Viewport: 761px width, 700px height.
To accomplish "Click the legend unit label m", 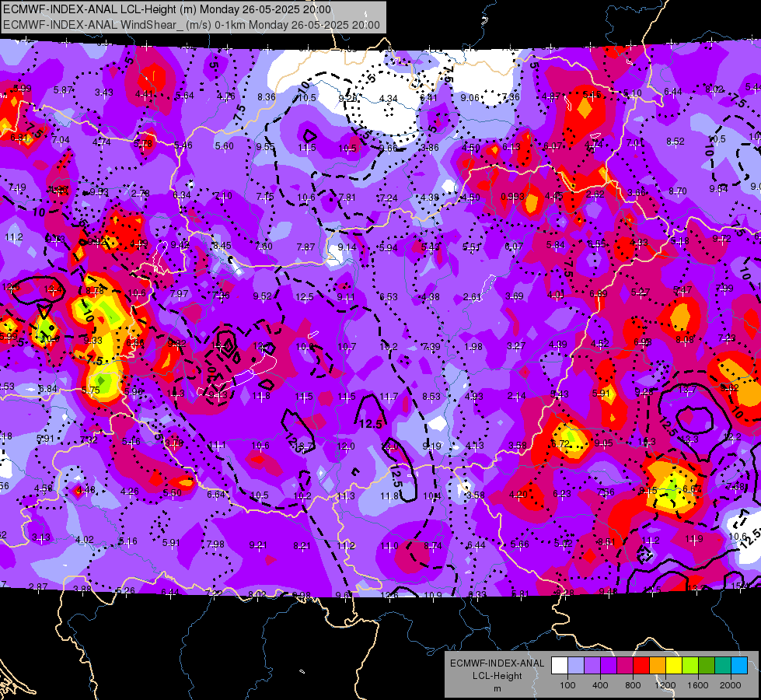I will point(497,688).
